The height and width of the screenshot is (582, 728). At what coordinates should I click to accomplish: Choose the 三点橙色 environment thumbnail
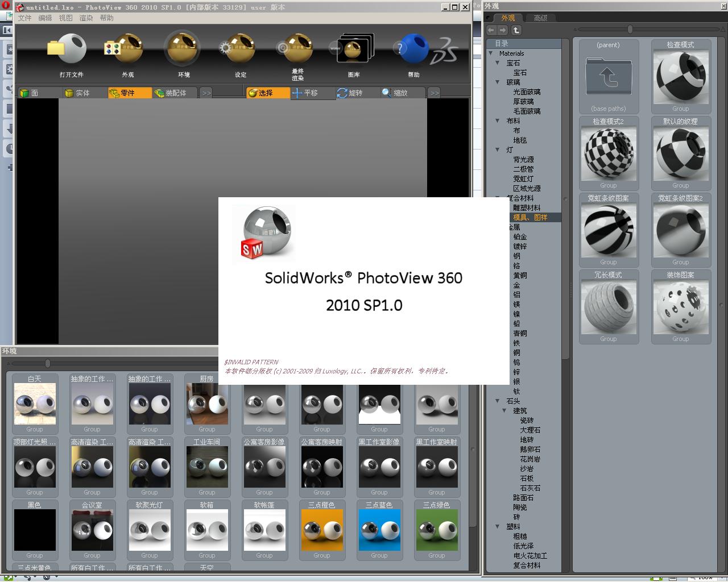point(322,530)
